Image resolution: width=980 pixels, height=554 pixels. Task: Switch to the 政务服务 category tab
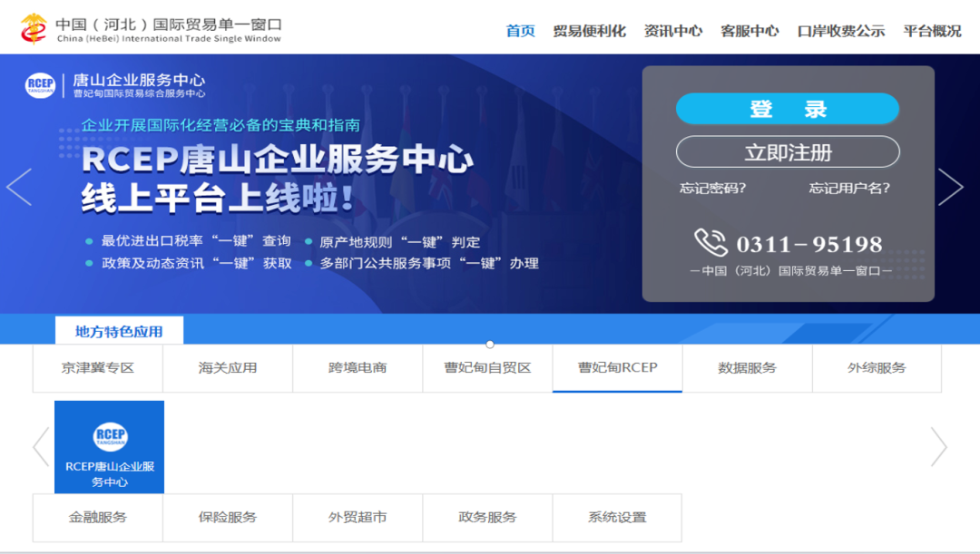point(487,517)
